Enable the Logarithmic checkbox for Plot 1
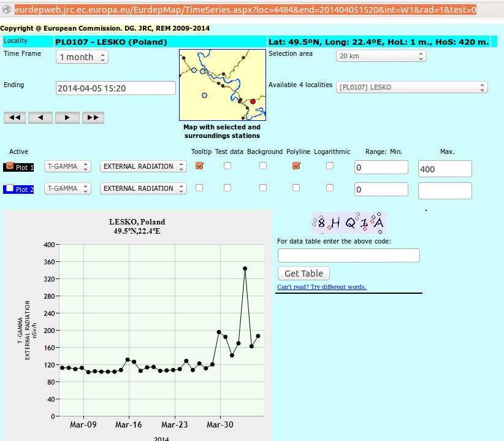The width and height of the screenshot is (504, 441). 330,166
